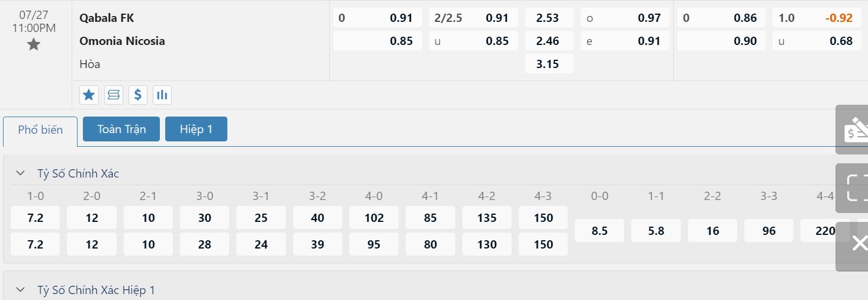The width and height of the screenshot is (868, 300).
Task: Switch to the Phổ biến tab
Action: [x=40, y=130]
